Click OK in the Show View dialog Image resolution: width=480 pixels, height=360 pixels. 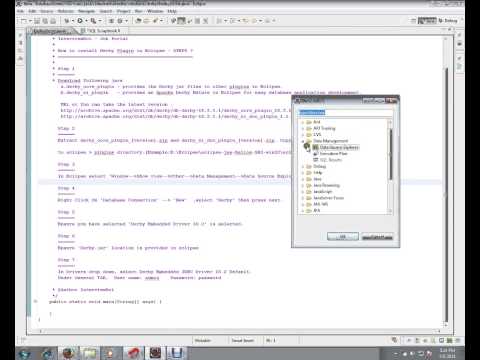tap(343, 237)
